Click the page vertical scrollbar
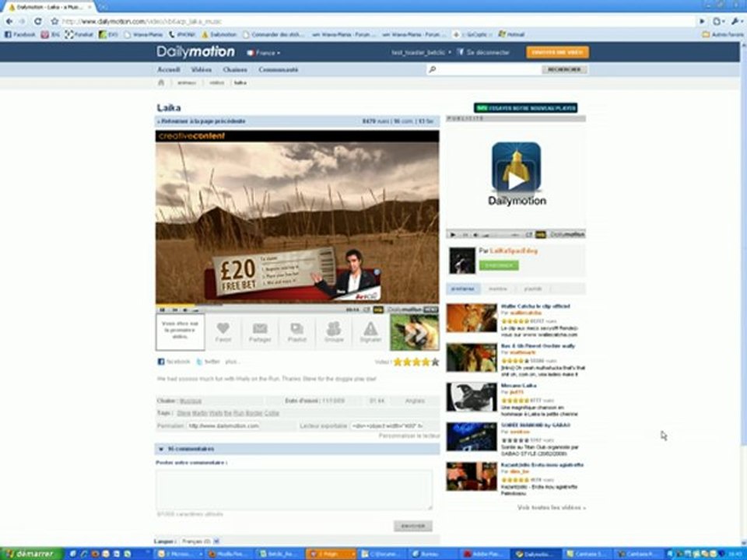The image size is (747, 560). point(743,245)
